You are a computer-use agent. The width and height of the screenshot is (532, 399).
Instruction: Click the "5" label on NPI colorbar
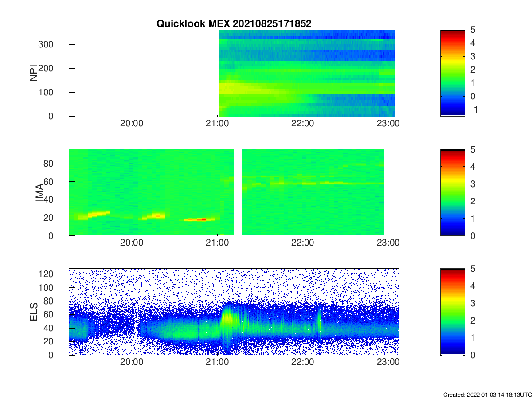point(473,30)
